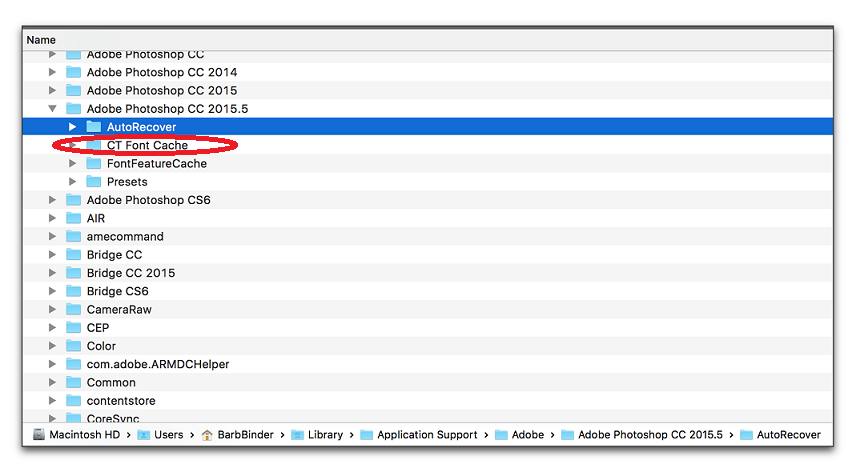The width and height of the screenshot is (856, 472).
Task: Expand the FontFeatureCache folder
Action: (73, 163)
